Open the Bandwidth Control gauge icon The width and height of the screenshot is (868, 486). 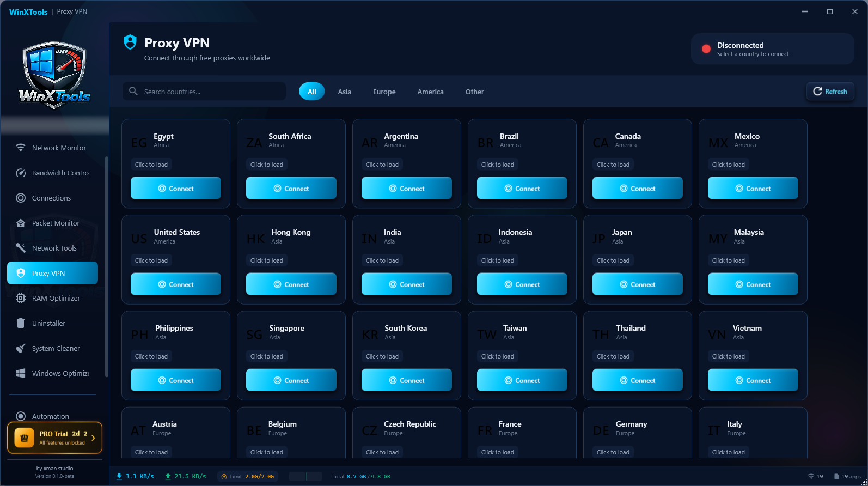point(21,173)
